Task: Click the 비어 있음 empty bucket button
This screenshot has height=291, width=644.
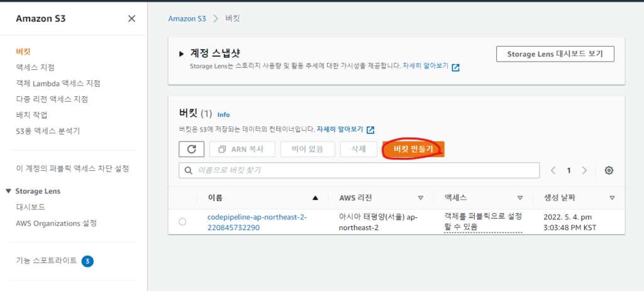Action: pos(308,149)
